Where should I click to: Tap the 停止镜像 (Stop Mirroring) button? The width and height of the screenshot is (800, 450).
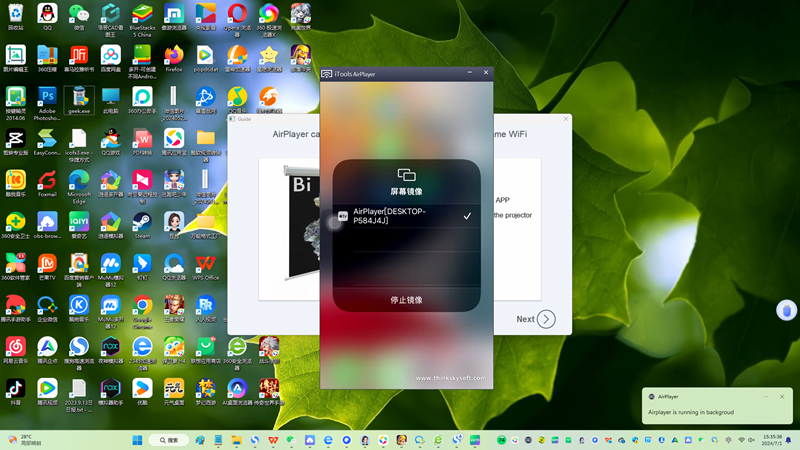[406, 300]
